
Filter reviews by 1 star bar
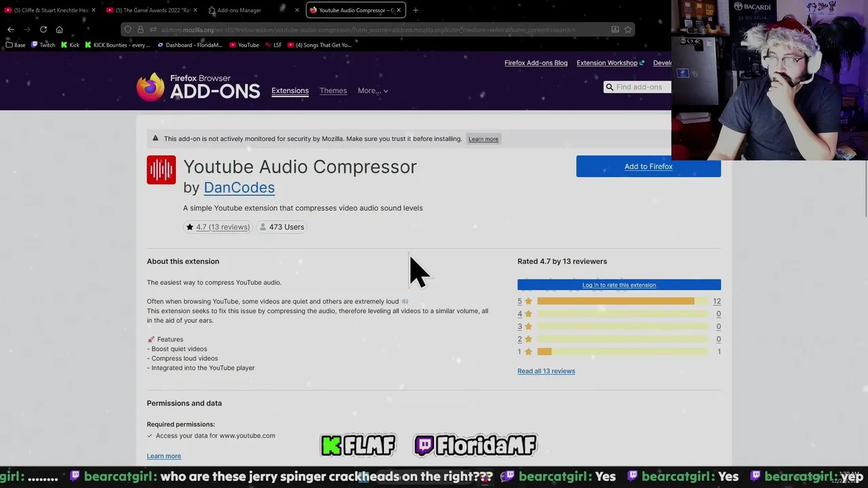click(623, 352)
